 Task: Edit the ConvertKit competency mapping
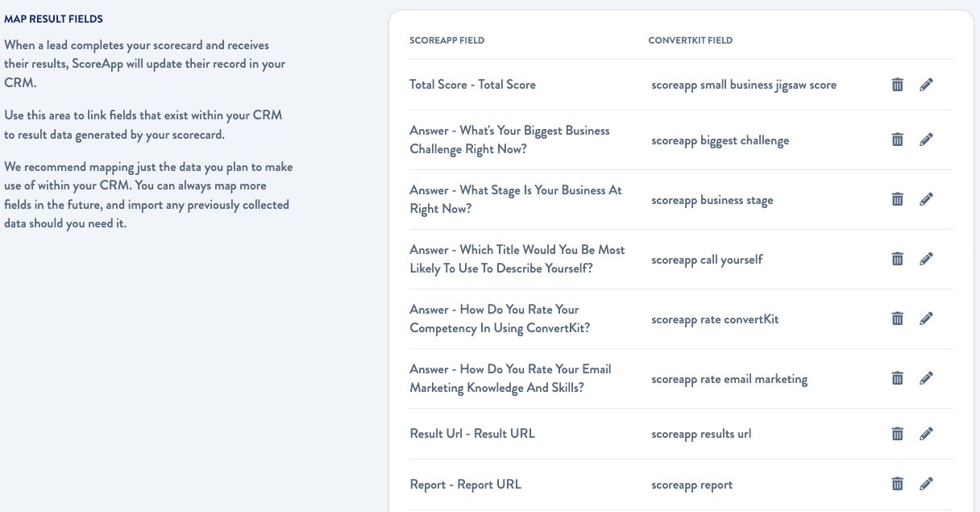[926, 318]
